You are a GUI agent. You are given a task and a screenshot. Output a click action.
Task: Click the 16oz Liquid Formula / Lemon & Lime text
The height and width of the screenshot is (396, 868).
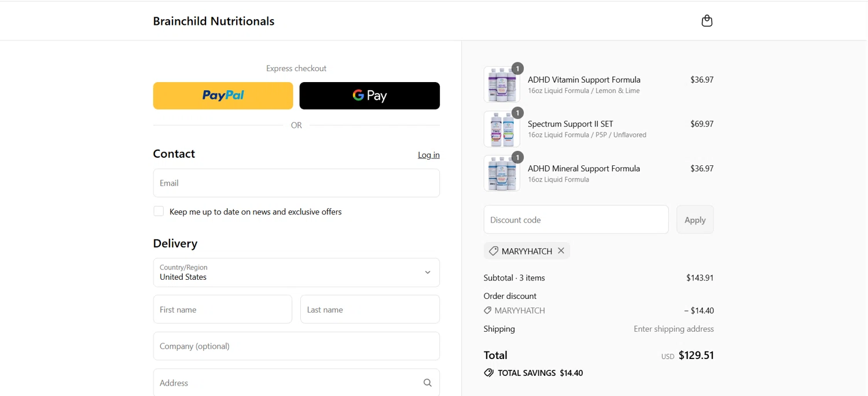pyautogui.click(x=584, y=91)
